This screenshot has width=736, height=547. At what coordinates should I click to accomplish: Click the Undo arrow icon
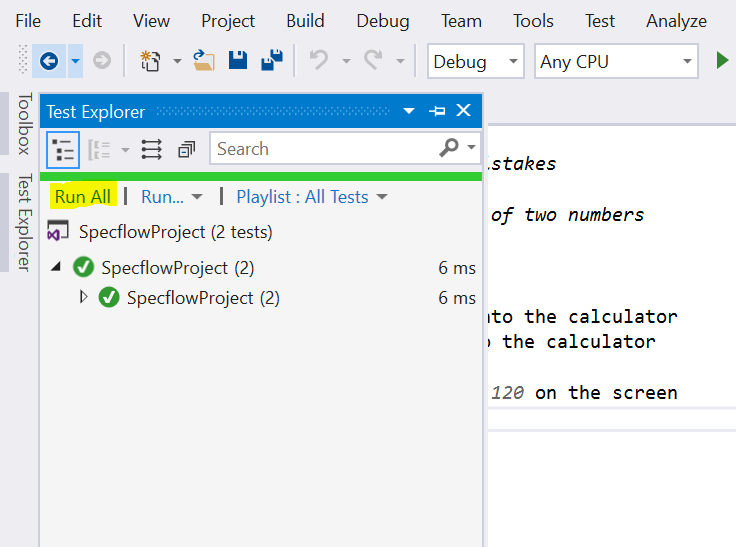tap(319, 61)
